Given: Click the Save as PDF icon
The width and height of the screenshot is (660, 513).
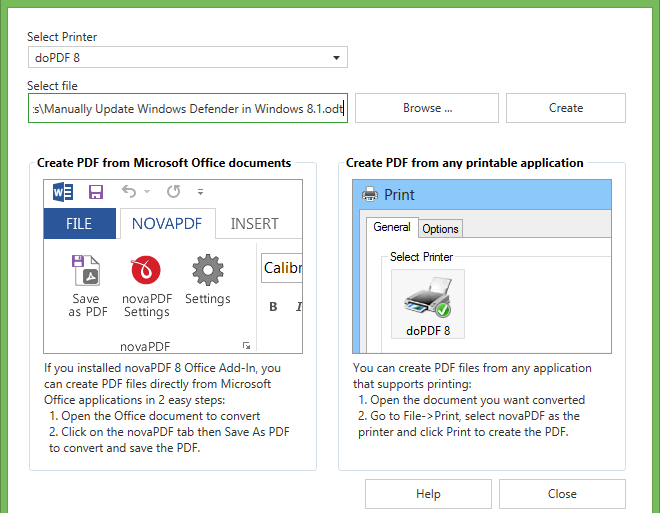Looking at the screenshot, I should (x=87, y=270).
